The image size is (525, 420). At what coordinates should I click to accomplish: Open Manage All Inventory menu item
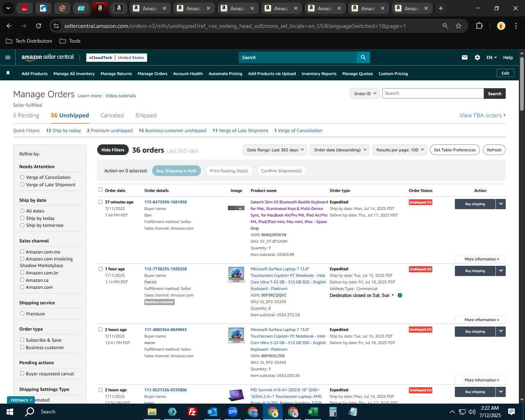[74, 73]
